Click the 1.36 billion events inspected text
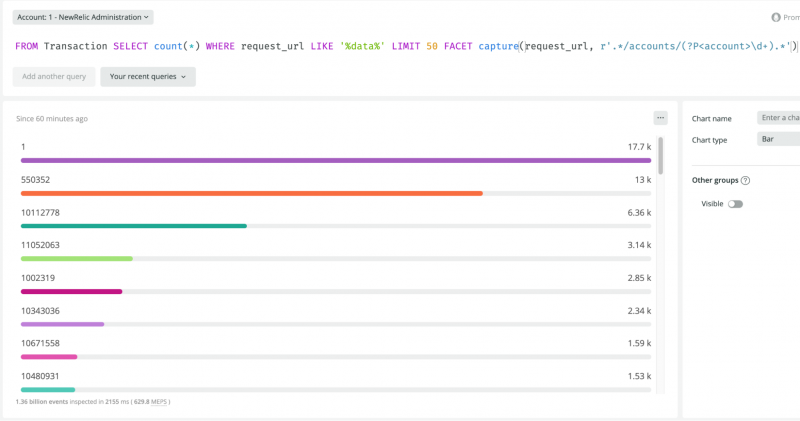The width and height of the screenshot is (800, 421). pos(60,402)
